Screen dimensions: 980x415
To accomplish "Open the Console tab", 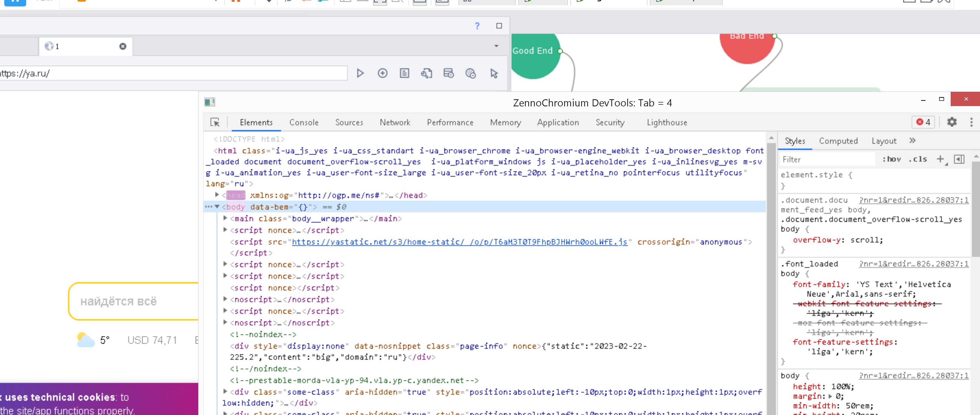I will coord(303,123).
